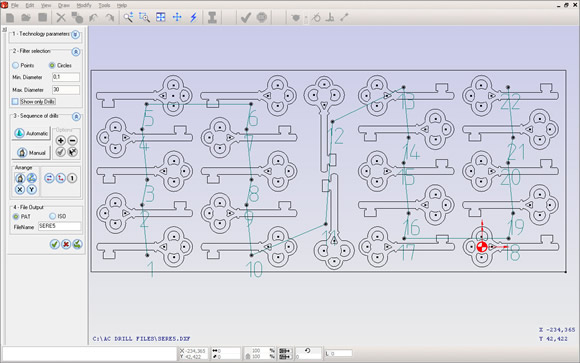Viewport: 580px width, 363px height.
Task: Cancel with the red X button
Action: [66, 244]
